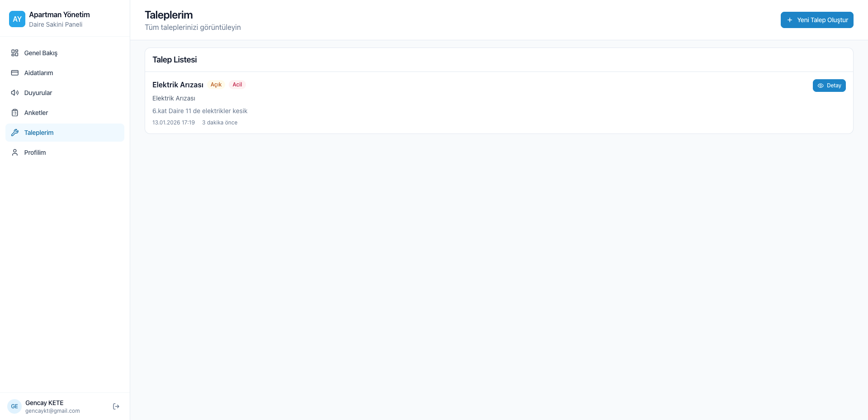Open the Genel Bakış menu item
Image resolution: width=868 pixels, height=420 pixels.
click(65, 53)
